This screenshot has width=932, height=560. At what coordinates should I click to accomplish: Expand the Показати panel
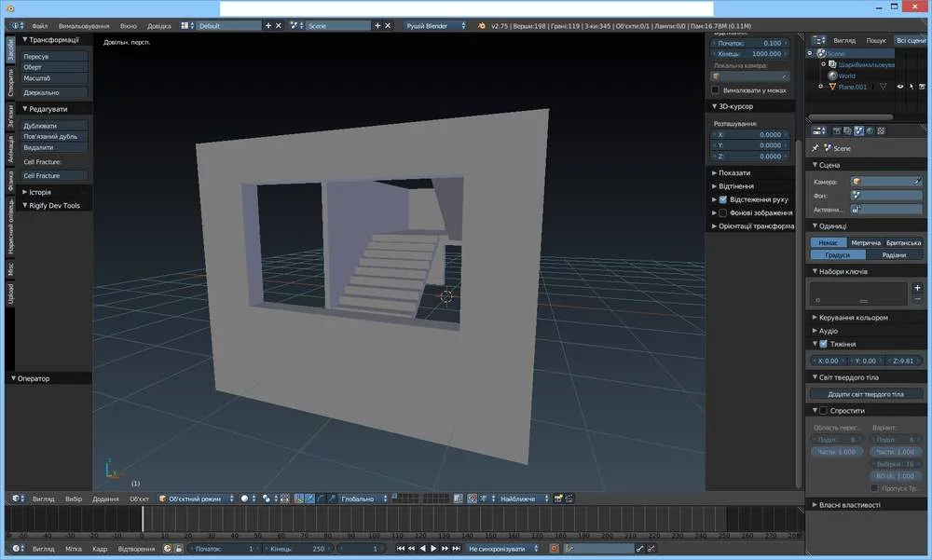coord(734,172)
